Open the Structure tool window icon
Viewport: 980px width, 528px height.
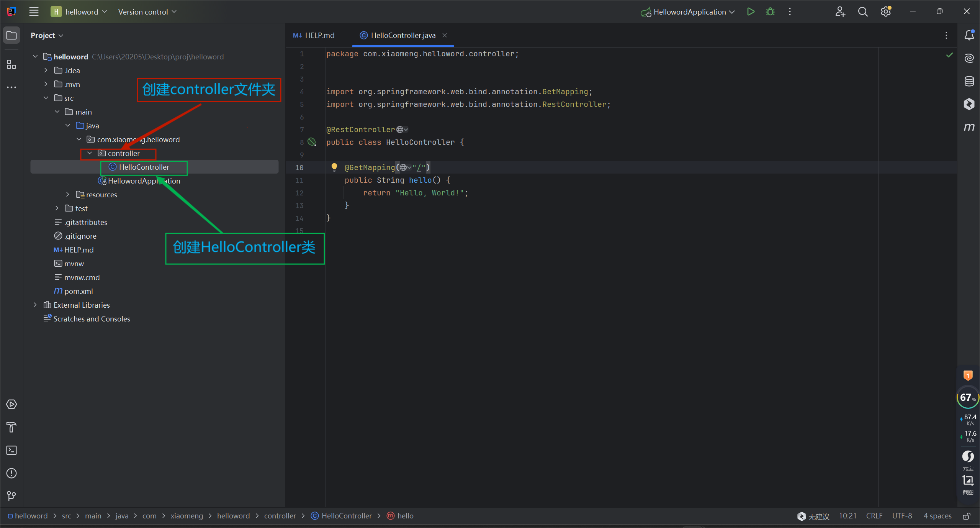point(11,64)
